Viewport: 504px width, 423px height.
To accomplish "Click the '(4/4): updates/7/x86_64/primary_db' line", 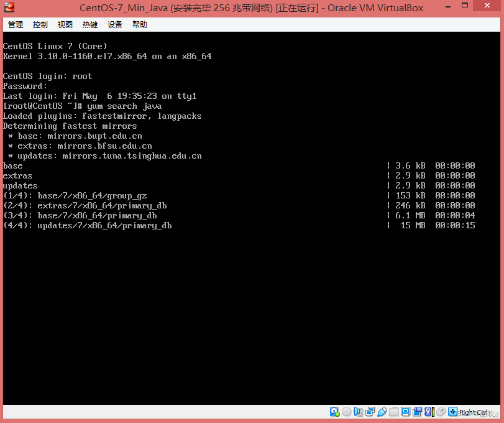I will (88, 225).
